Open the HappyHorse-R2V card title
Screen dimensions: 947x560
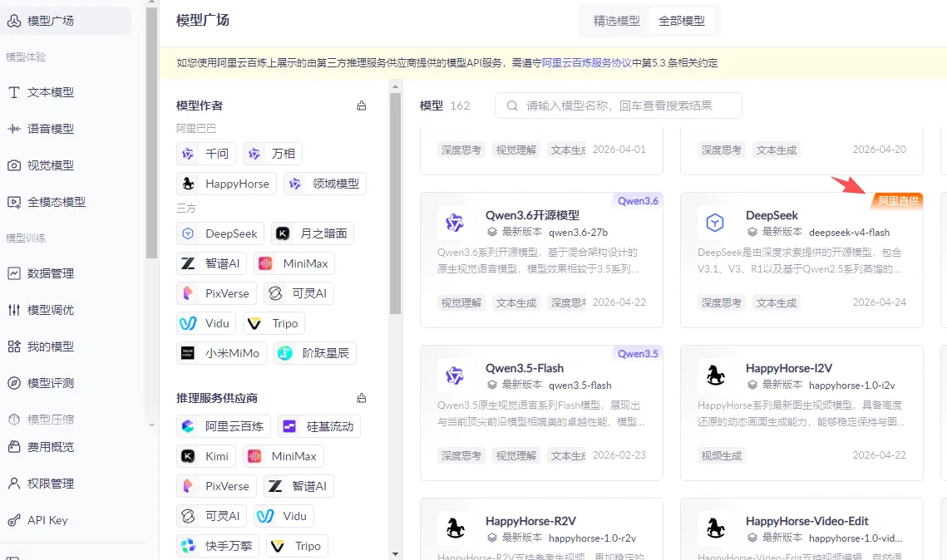(x=530, y=521)
